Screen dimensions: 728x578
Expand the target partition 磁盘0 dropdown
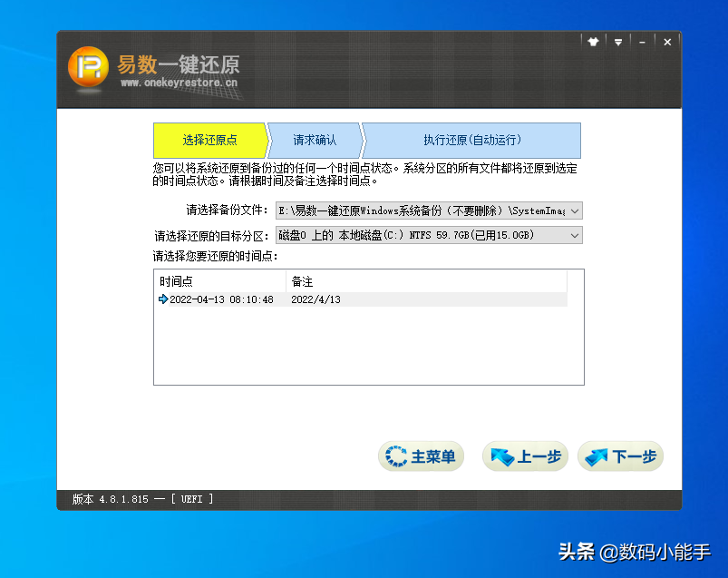(574, 236)
